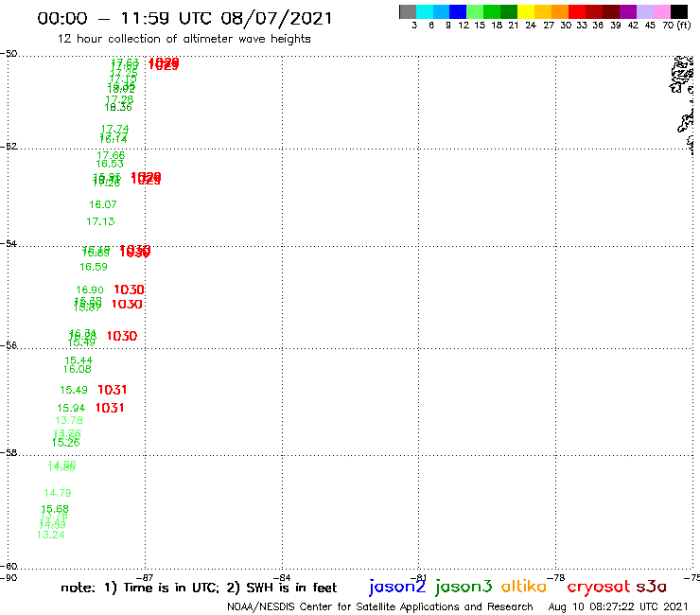Select the red 1031 beside 15.94
Screen dimensions: 700x615
tap(110, 408)
